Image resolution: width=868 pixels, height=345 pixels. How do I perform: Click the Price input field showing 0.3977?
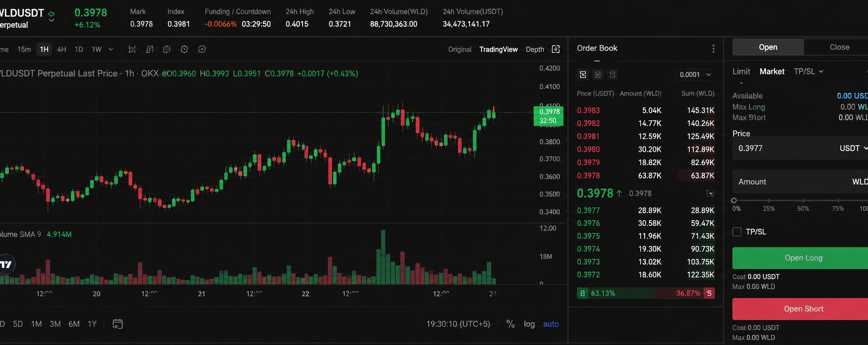[x=800, y=148]
